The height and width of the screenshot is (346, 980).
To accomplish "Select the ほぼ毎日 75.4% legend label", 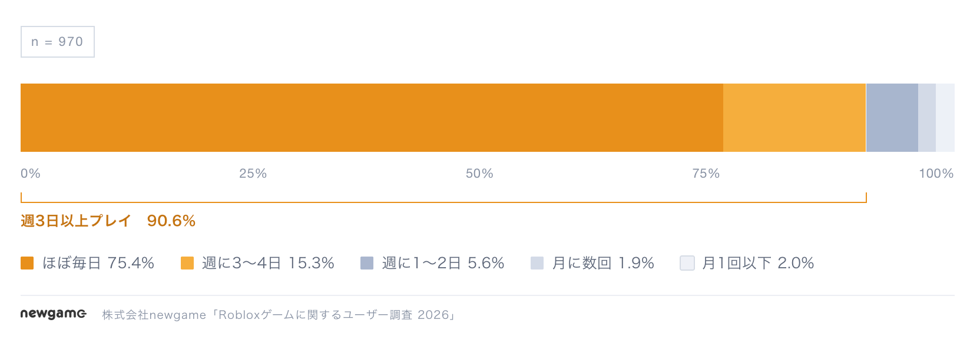I will click(98, 263).
